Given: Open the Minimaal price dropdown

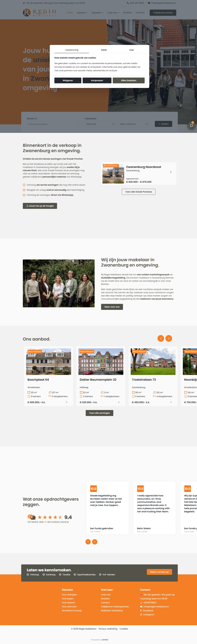Looking at the screenshot, I should pos(100,124).
